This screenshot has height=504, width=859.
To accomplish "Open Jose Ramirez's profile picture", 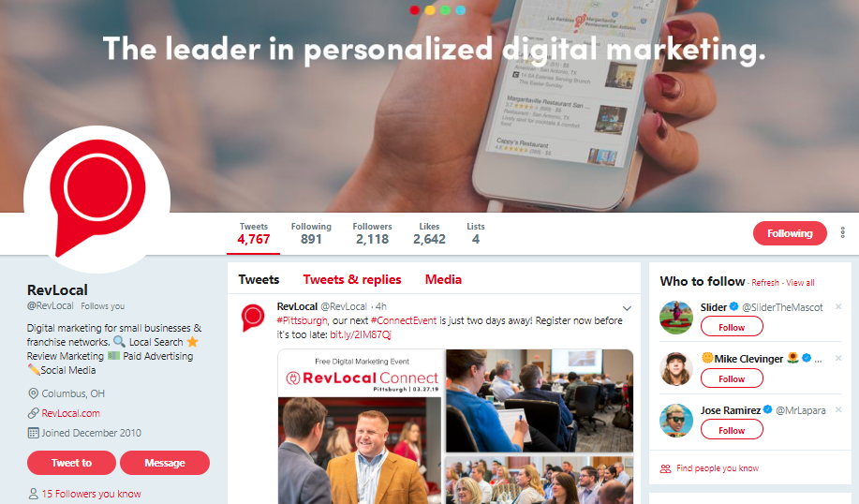I will coord(676,421).
